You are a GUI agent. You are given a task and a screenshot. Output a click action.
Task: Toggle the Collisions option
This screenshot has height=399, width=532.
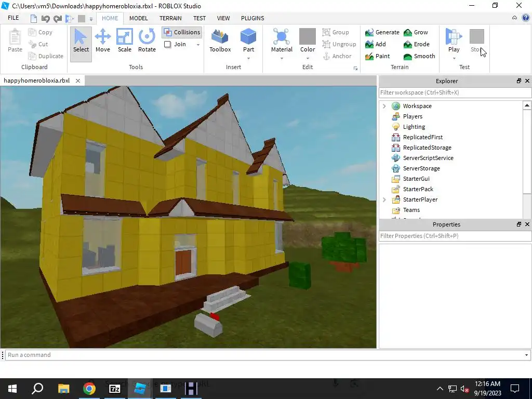(x=182, y=32)
